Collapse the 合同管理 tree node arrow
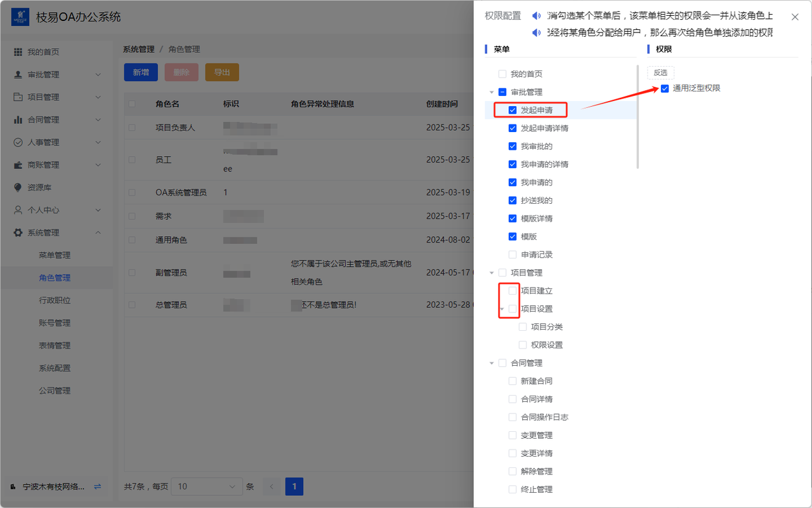The height and width of the screenshot is (508, 812). click(492, 363)
